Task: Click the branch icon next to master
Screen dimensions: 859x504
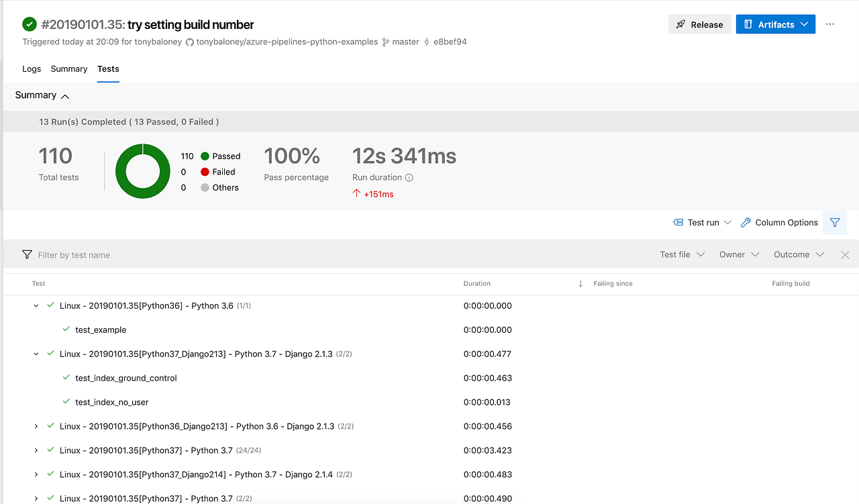Action: tap(386, 41)
